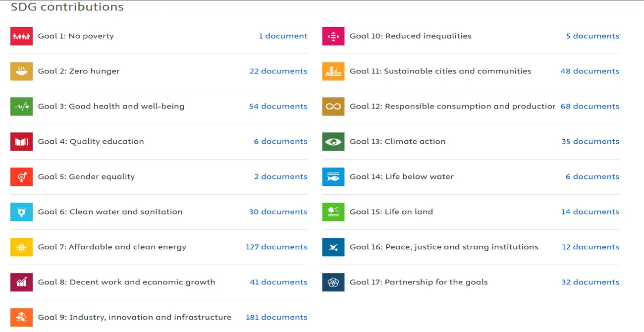Open the 1 document link for No poverty
The width and height of the screenshot is (644, 332).
[x=283, y=36]
